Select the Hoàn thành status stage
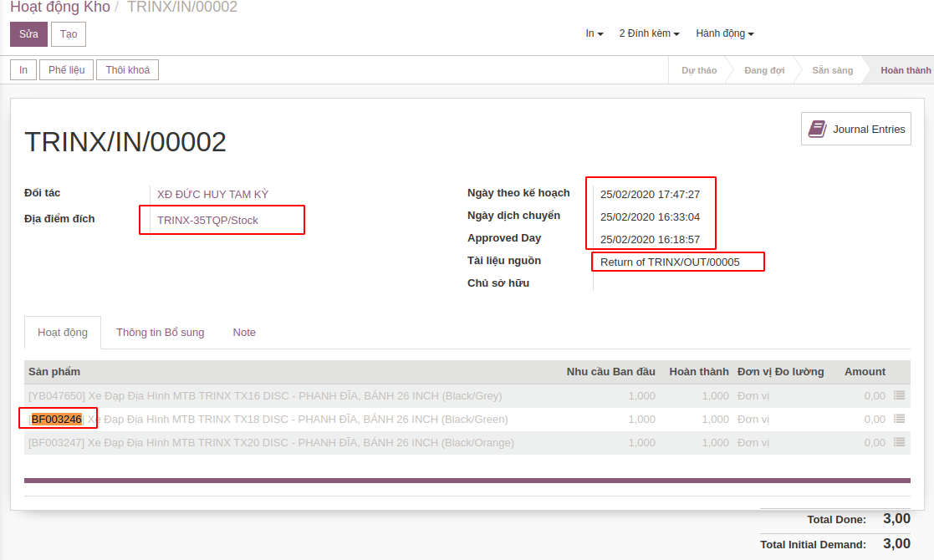 pos(906,70)
